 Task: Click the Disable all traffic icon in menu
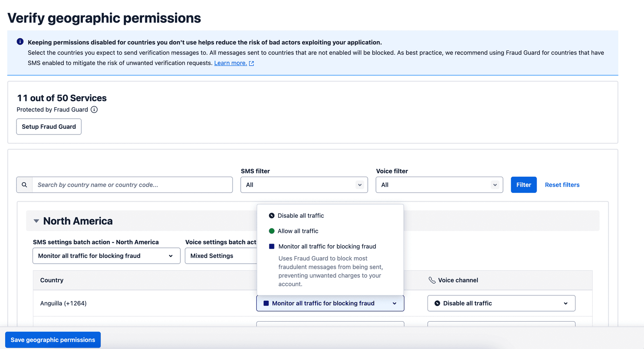point(272,216)
